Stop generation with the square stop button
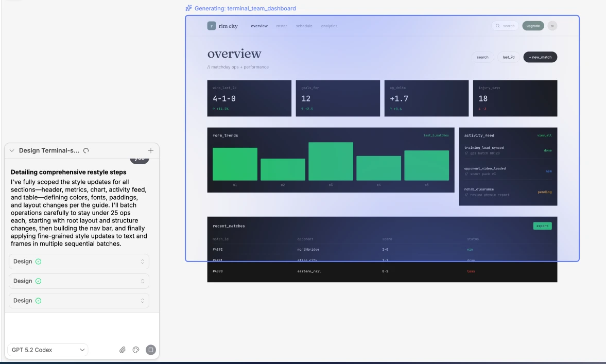The image size is (606, 364). 151,350
